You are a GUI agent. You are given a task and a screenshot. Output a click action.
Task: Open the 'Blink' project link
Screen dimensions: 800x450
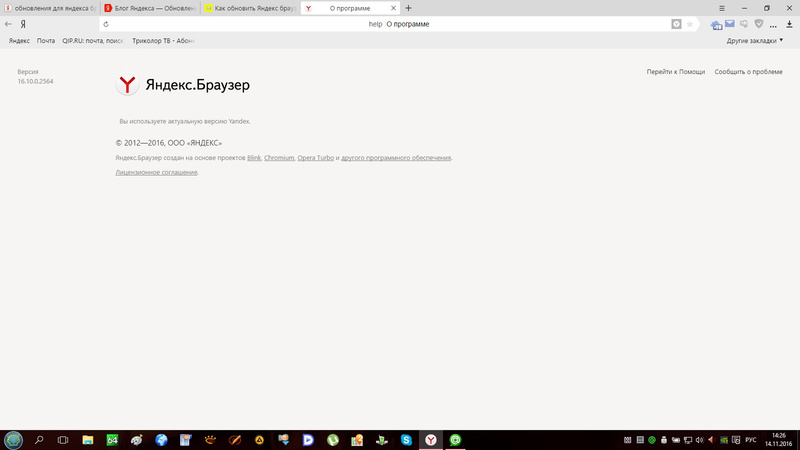[x=254, y=158]
